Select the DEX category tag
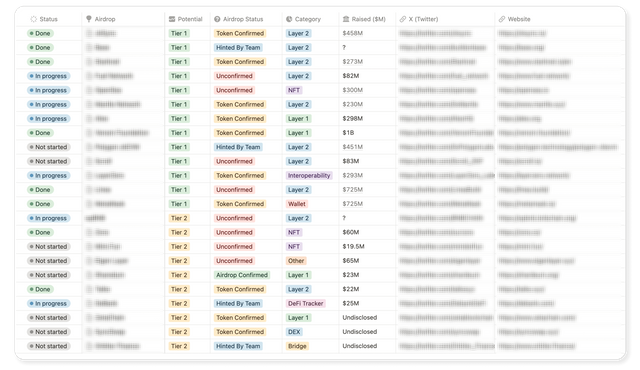Viewport: 640px width, 370px height. click(294, 332)
